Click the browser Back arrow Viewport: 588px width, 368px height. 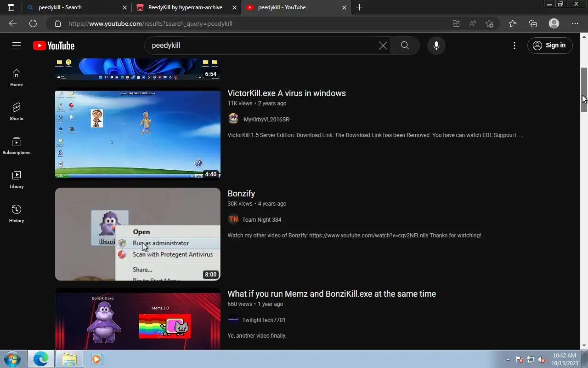pos(13,23)
